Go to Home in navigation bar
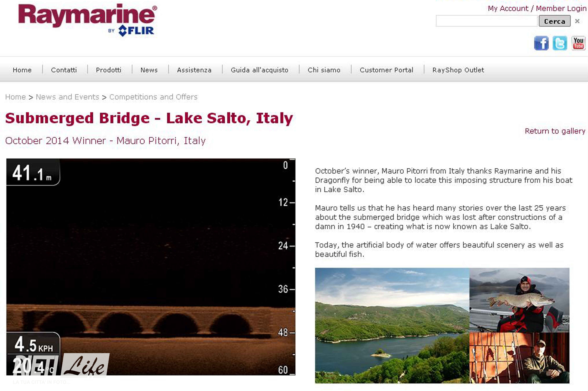The width and height of the screenshot is (588, 391). click(22, 70)
